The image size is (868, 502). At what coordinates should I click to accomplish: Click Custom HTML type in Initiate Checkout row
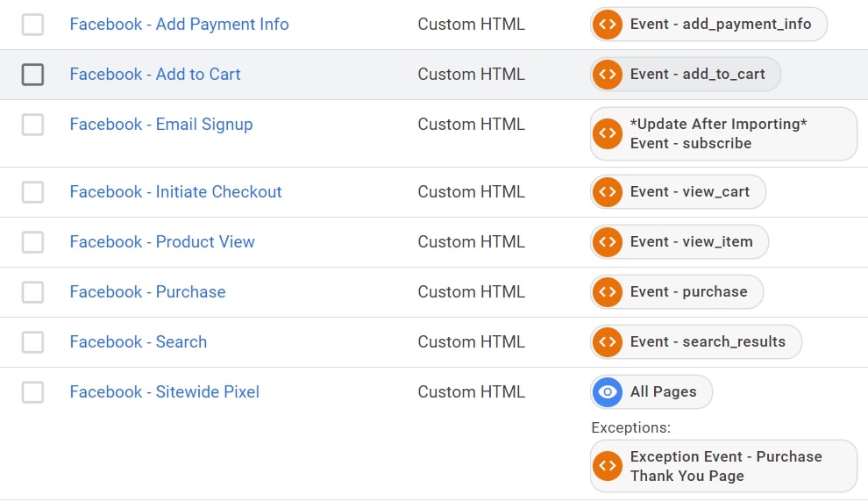[471, 191]
